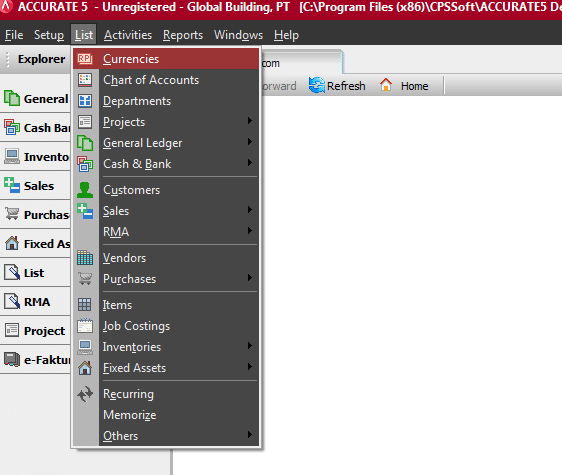Click the Cash & Bank menu icon
Viewport: 562px width, 475px height.
85,164
